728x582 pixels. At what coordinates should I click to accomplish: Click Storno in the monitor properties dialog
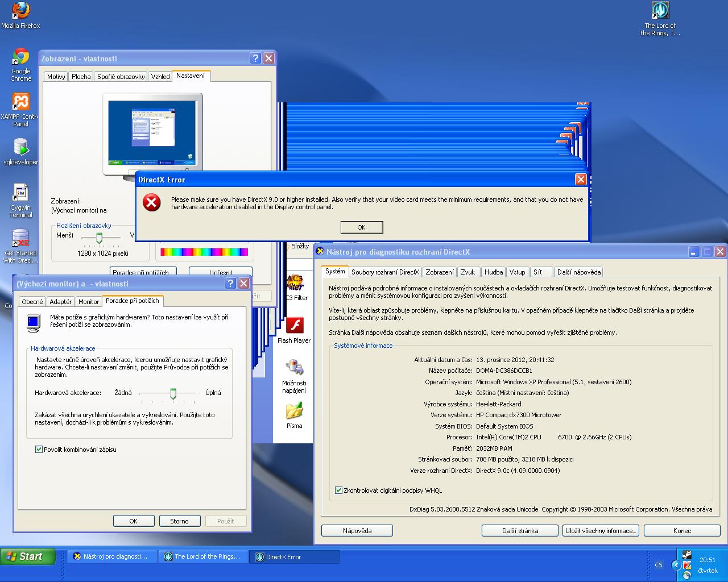179,521
